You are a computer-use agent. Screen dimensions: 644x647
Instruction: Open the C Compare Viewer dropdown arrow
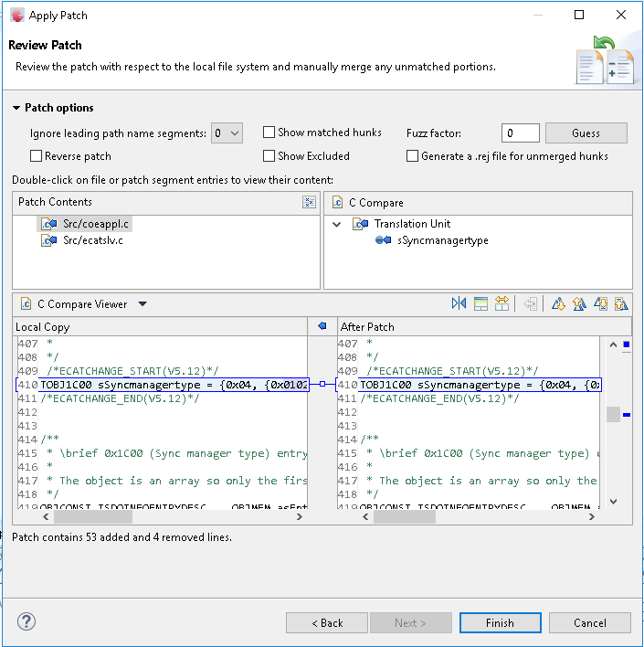pyautogui.click(x=143, y=304)
